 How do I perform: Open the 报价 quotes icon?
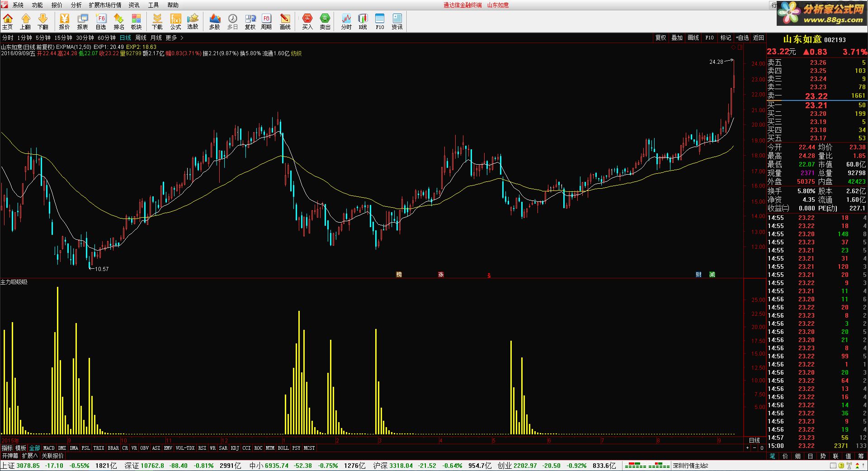click(x=65, y=21)
